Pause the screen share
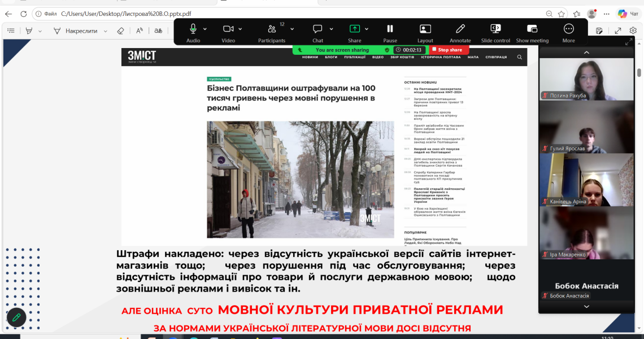 pyautogui.click(x=390, y=29)
